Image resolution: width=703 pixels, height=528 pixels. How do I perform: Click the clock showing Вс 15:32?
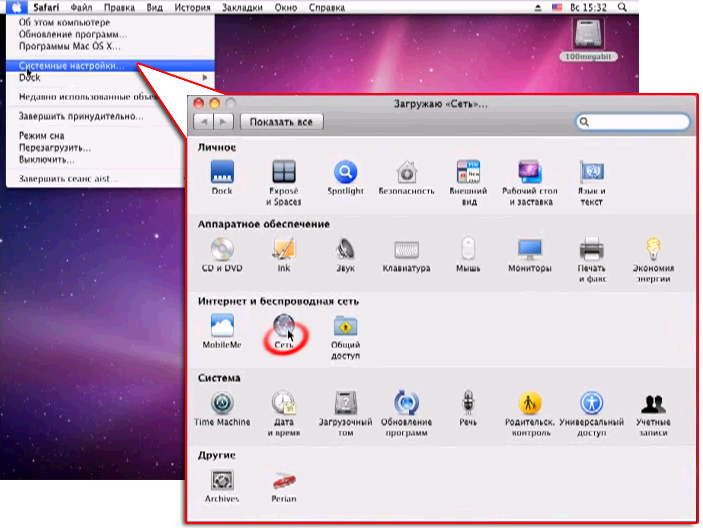588,8
